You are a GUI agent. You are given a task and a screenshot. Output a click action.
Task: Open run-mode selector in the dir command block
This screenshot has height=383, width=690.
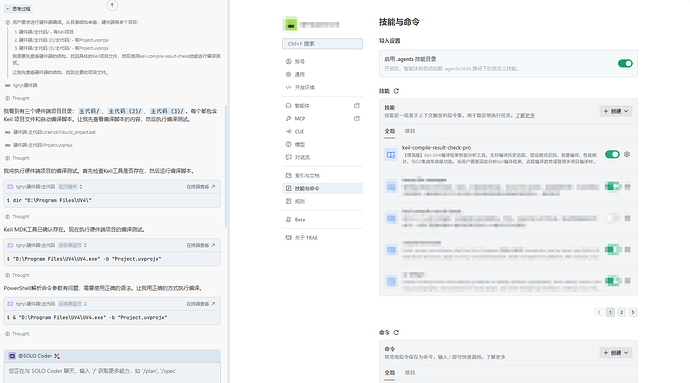coord(71,187)
